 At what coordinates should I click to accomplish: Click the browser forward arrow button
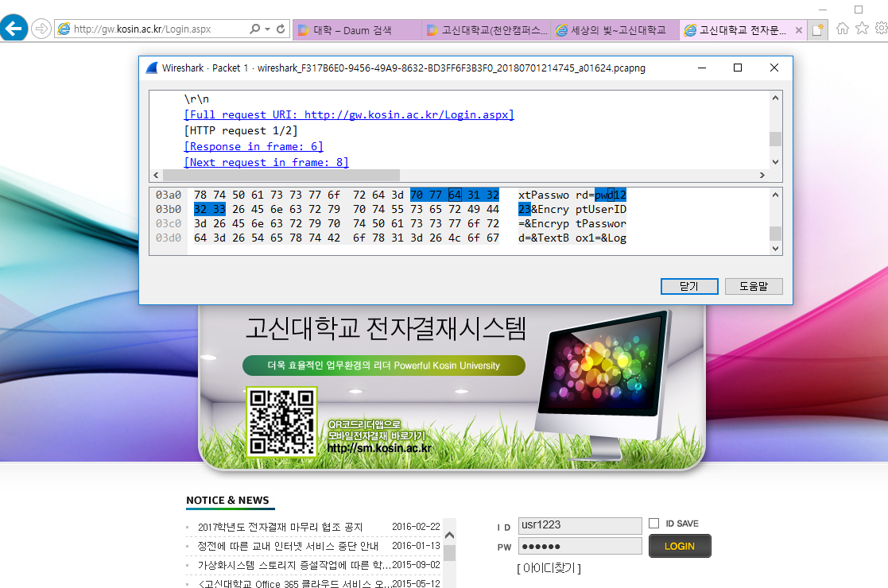41,29
